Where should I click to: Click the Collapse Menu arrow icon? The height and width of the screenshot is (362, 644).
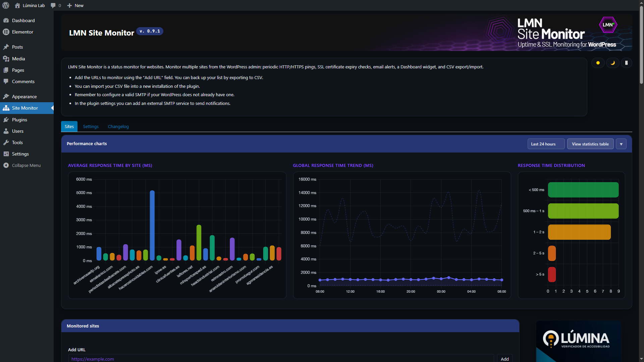coord(6,165)
